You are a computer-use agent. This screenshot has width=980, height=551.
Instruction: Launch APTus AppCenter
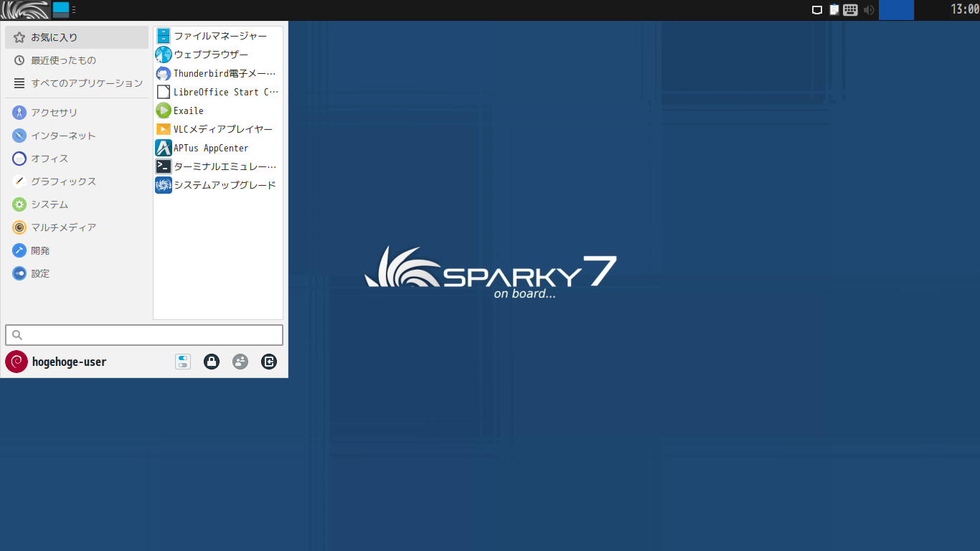click(218, 148)
